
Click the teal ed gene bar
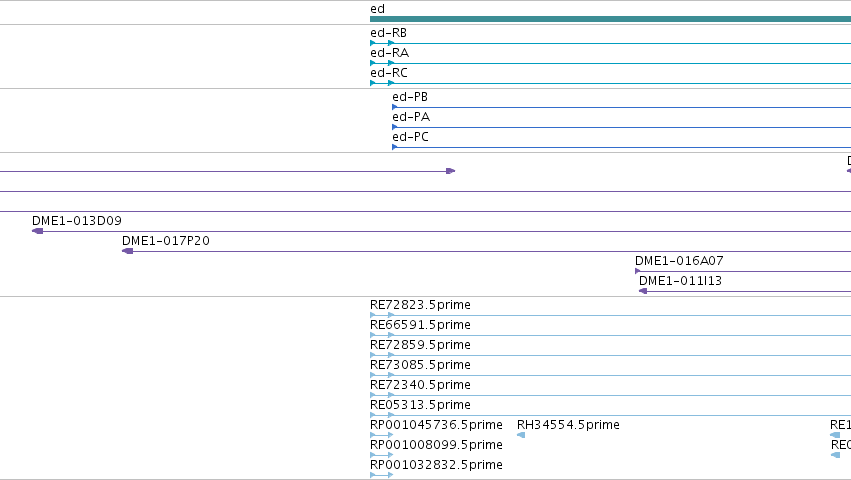click(611, 19)
